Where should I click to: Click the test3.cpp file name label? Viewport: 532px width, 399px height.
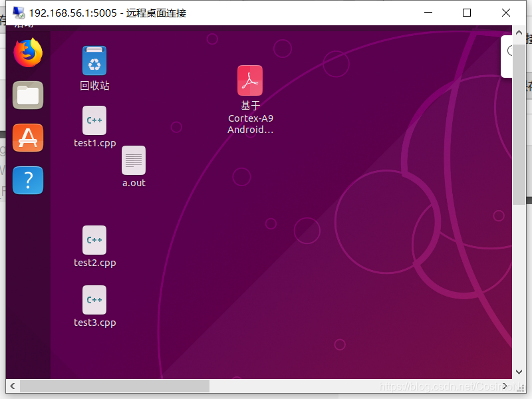tap(95, 323)
